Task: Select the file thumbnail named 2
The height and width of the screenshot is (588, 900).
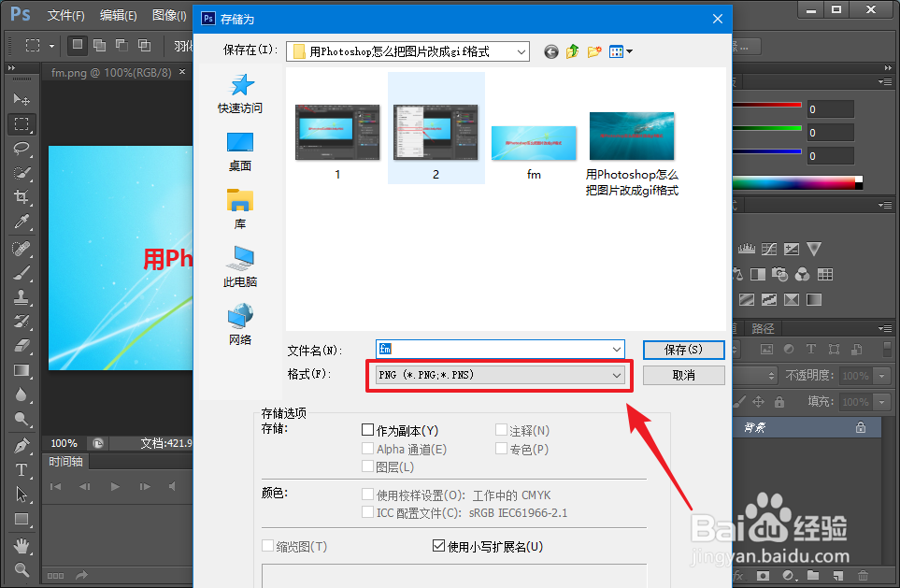Action: [436, 128]
